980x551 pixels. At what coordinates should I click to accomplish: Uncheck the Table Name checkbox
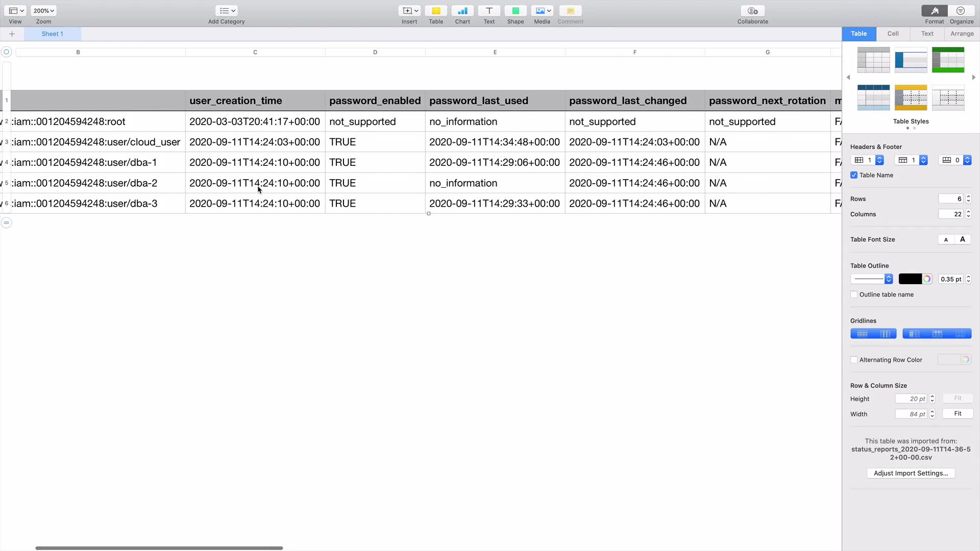point(854,175)
